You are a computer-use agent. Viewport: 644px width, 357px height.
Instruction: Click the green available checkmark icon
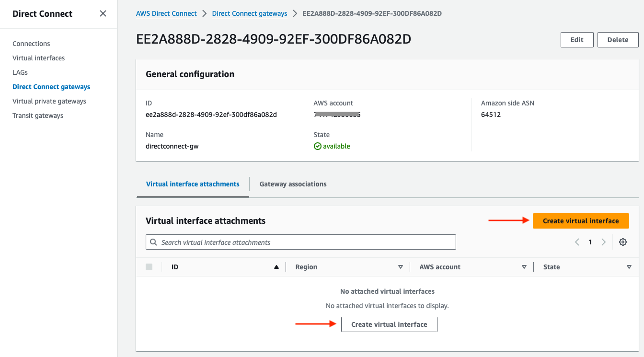317,146
